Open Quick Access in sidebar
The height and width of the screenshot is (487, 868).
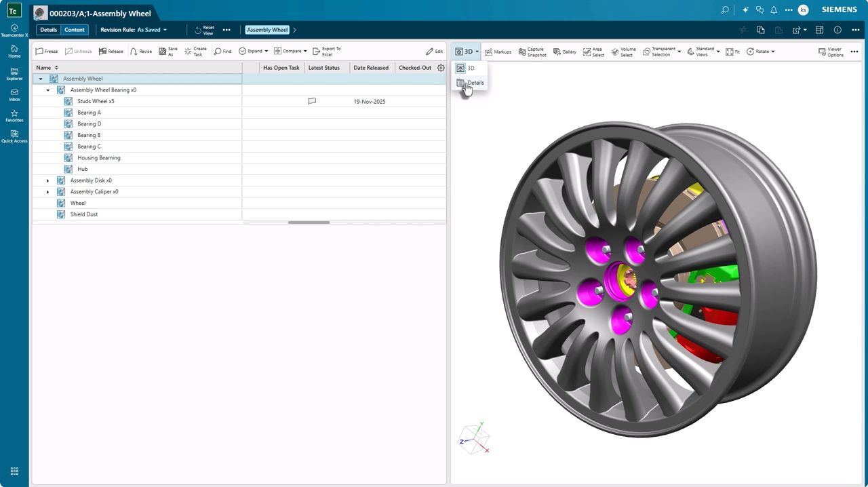pos(14,137)
